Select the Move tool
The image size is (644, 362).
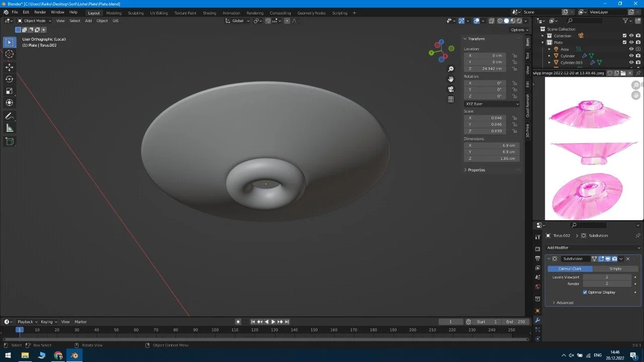click(10, 67)
